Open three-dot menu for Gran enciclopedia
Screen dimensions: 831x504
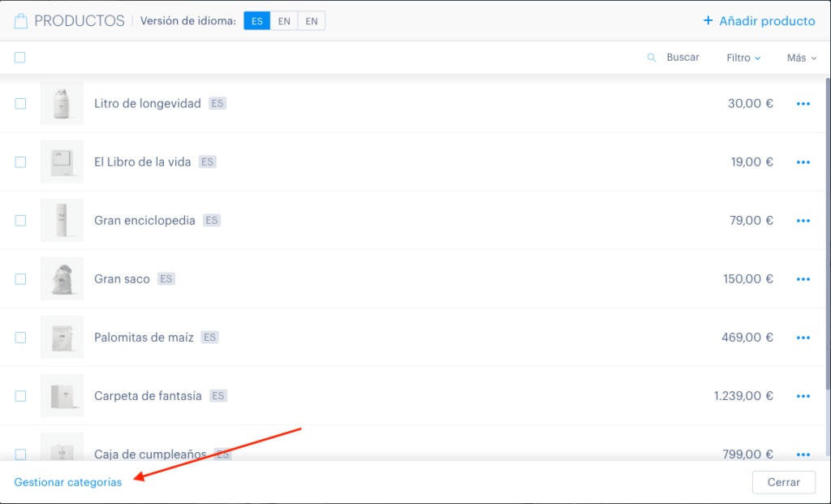tap(803, 221)
